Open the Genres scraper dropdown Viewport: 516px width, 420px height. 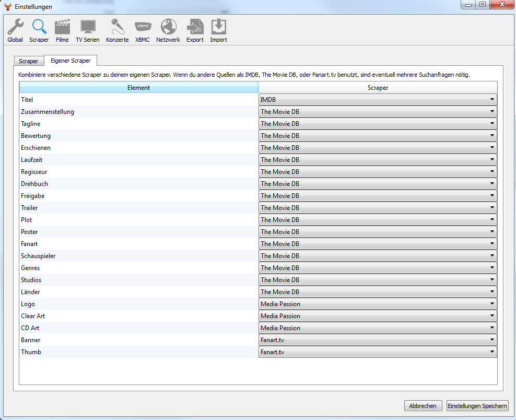[378, 267]
